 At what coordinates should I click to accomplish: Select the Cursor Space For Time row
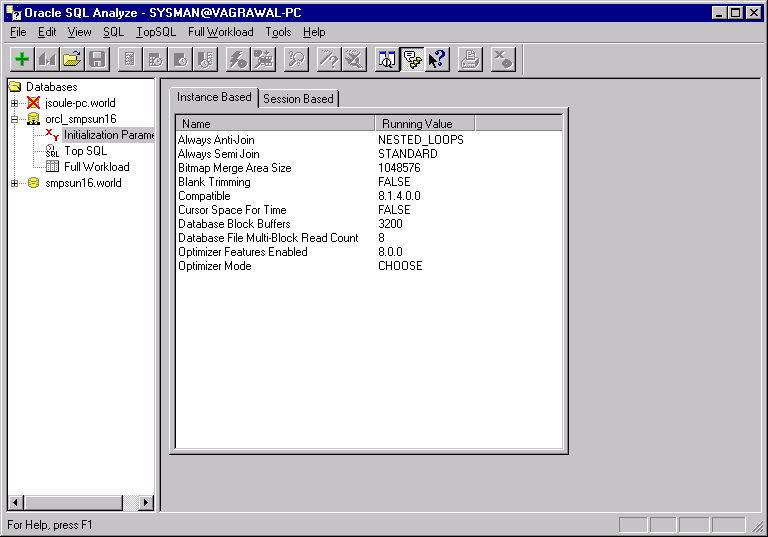click(369, 210)
